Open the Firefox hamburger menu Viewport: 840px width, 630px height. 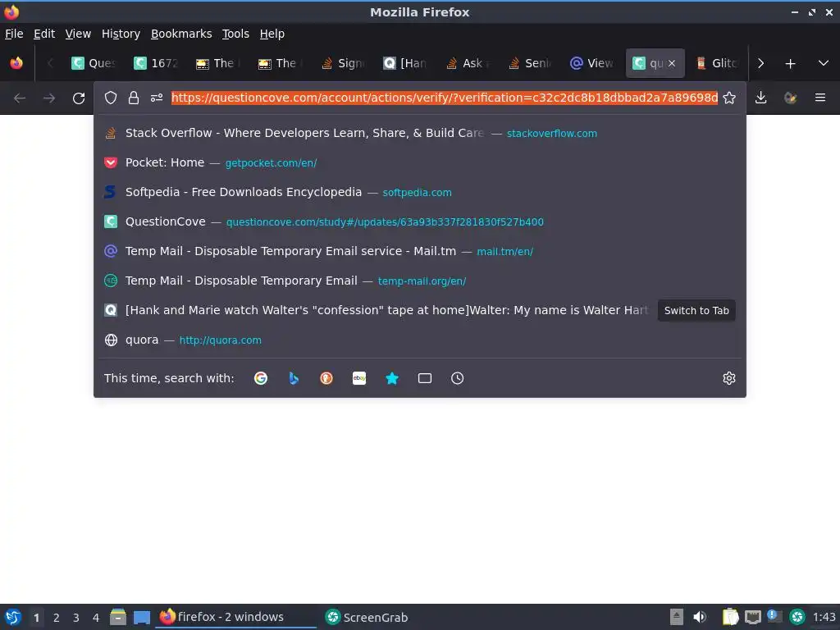[x=820, y=98]
